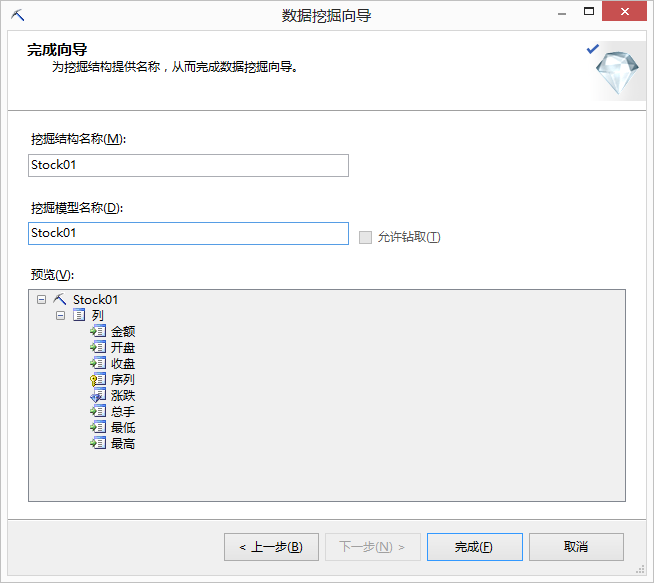
Task: Click the input column icon for 收盘
Action: click(x=98, y=363)
